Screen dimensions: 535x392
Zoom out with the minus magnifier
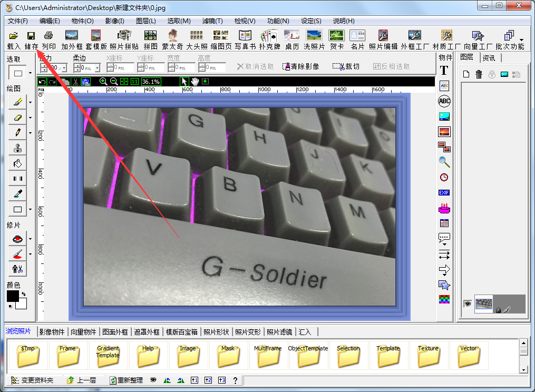point(114,82)
